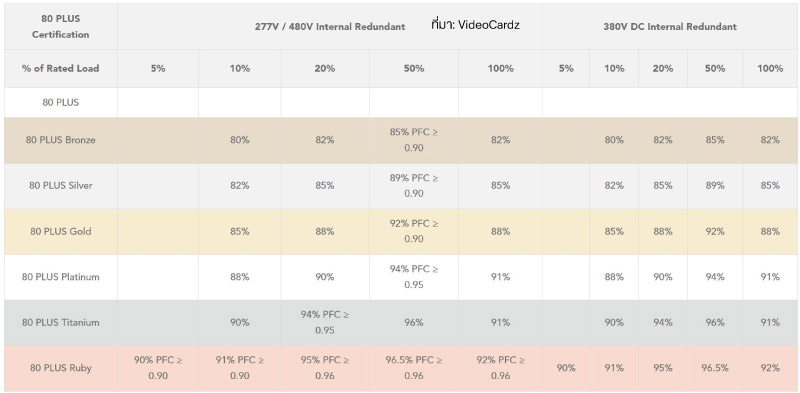Click Gold 92% PFC ≥ 0.90 cell
The image size is (800, 393).
coord(414,231)
